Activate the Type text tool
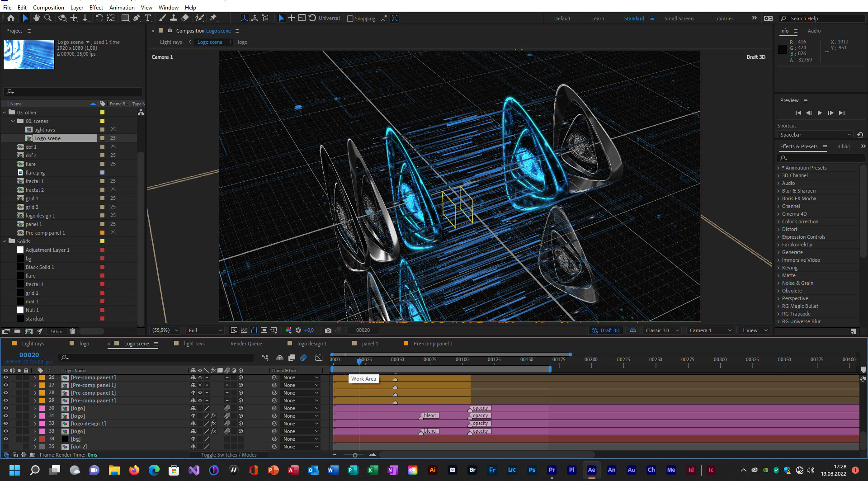The height and width of the screenshot is (481, 868). [x=148, y=18]
